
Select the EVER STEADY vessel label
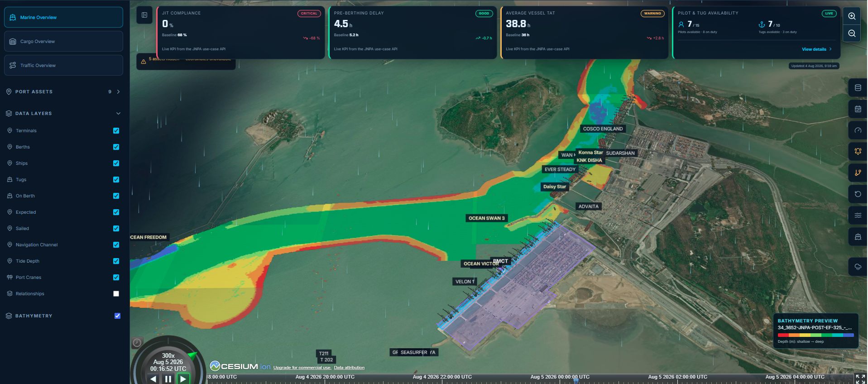point(560,169)
